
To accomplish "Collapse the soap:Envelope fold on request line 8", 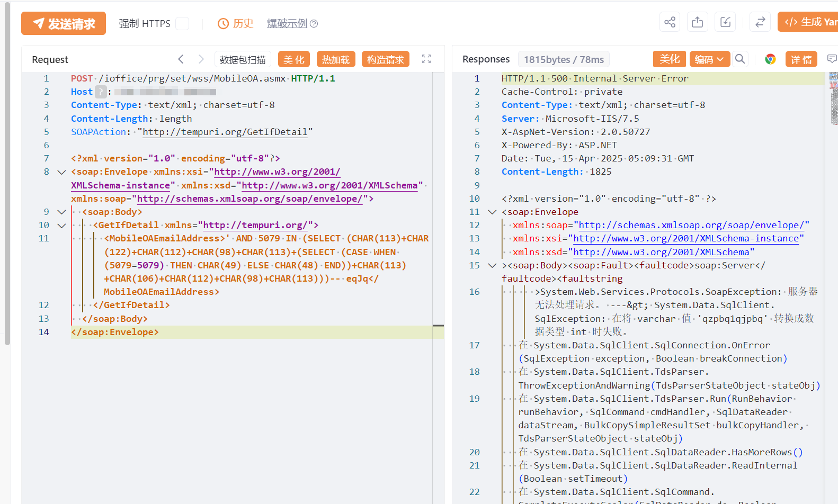I will click(x=61, y=172).
